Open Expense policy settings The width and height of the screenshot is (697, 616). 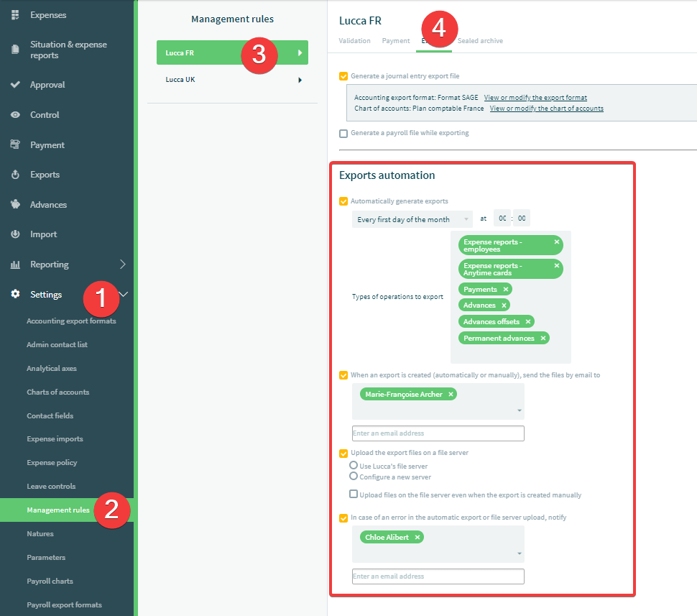(x=52, y=463)
